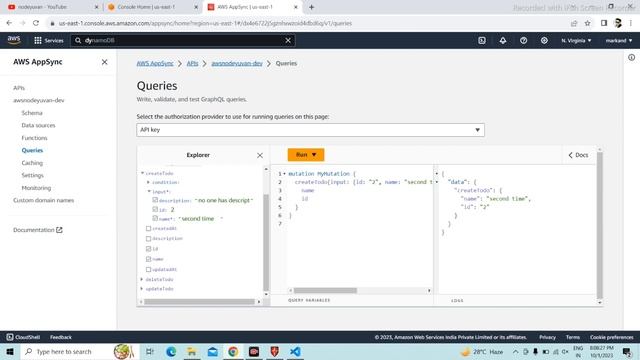Viewport: 640px width, 360px height.
Task: Go to AWS AppSync breadcrumb link
Action: pyautogui.click(x=155, y=63)
